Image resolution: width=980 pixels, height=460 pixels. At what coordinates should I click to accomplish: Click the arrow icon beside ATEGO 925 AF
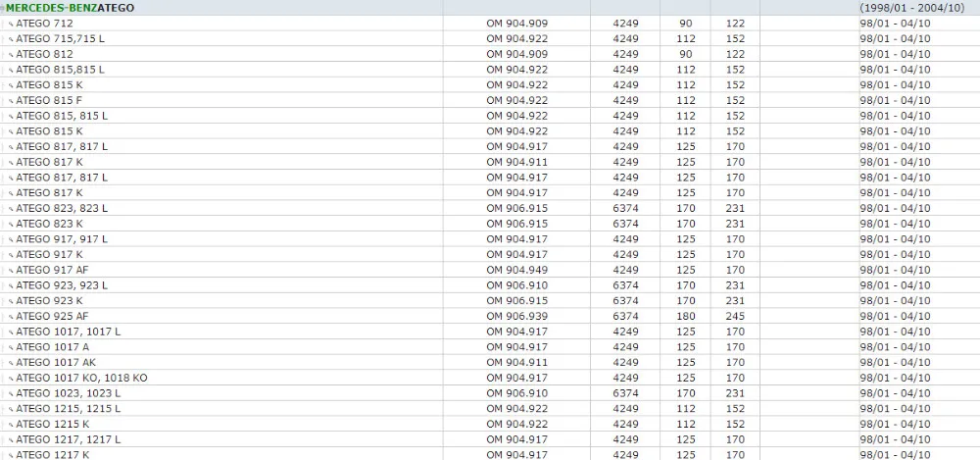11,317
